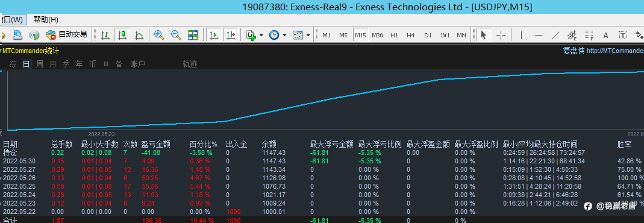Viewport: 644px width, 223px height.
Task: Select the candlestick chart icon
Action: pyautogui.click(x=122, y=35)
